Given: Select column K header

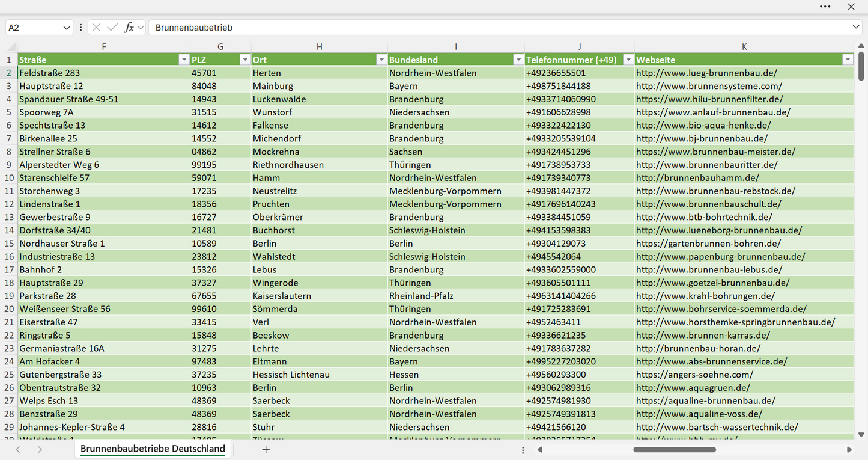Looking at the screenshot, I should pyautogui.click(x=744, y=46).
